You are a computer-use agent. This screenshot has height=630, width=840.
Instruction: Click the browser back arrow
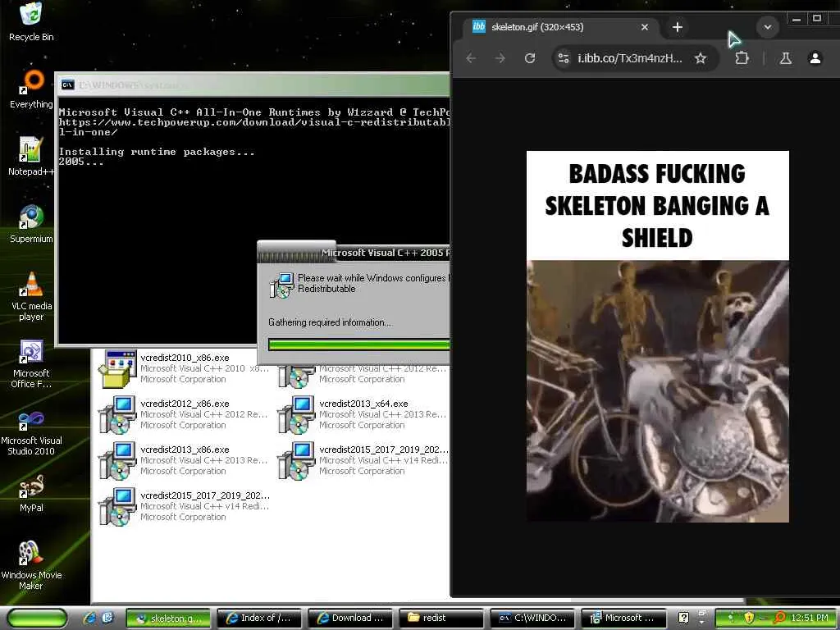(x=471, y=58)
